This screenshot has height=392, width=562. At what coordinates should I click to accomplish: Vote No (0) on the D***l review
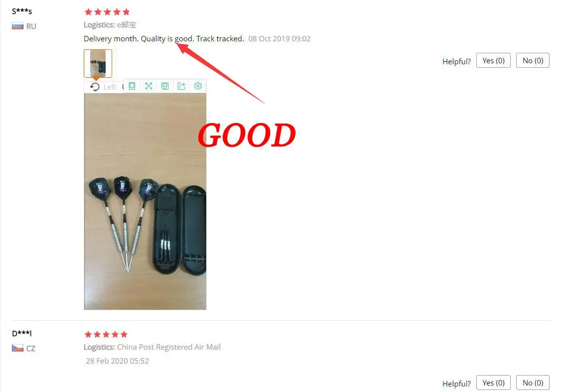(533, 383)
